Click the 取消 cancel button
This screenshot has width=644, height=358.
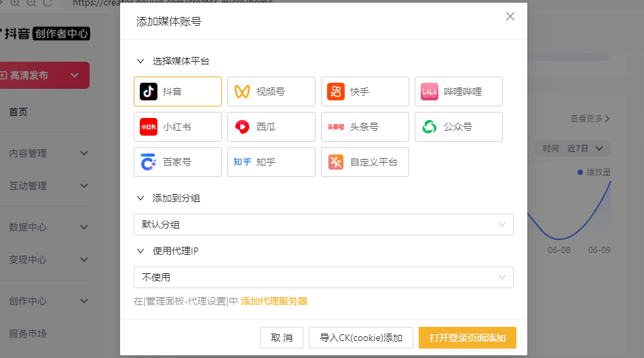click(282, 338)
